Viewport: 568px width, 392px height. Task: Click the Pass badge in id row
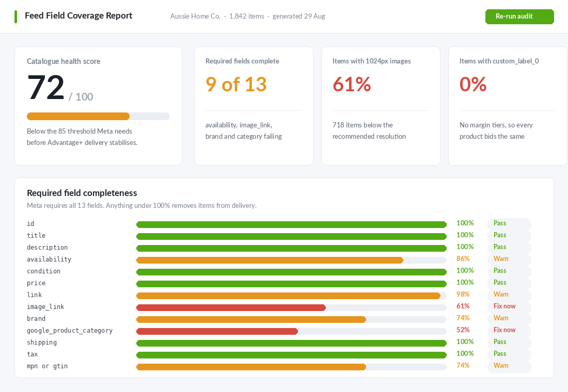509,223
